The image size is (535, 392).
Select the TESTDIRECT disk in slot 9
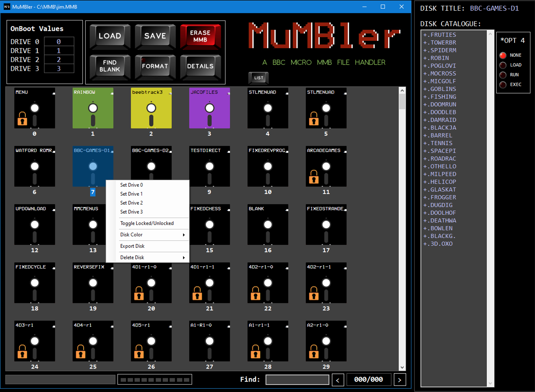pyautogui.click(x=209, y=166)
